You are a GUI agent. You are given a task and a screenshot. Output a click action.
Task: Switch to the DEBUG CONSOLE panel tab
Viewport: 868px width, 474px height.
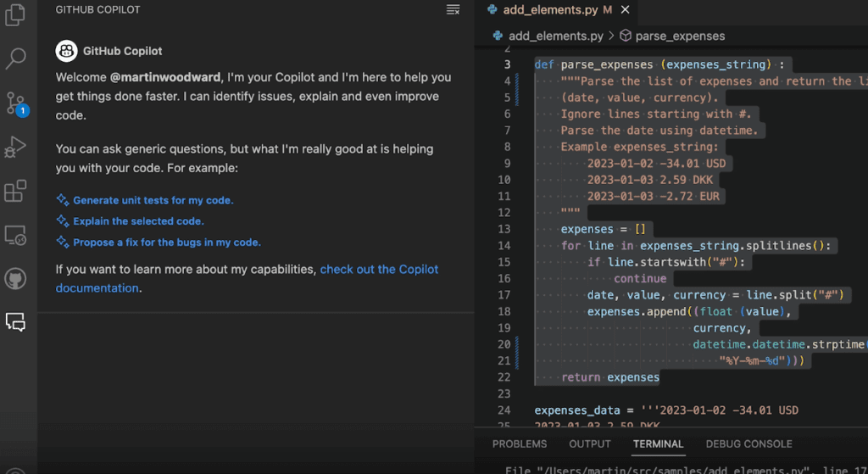tap(749, 444)
